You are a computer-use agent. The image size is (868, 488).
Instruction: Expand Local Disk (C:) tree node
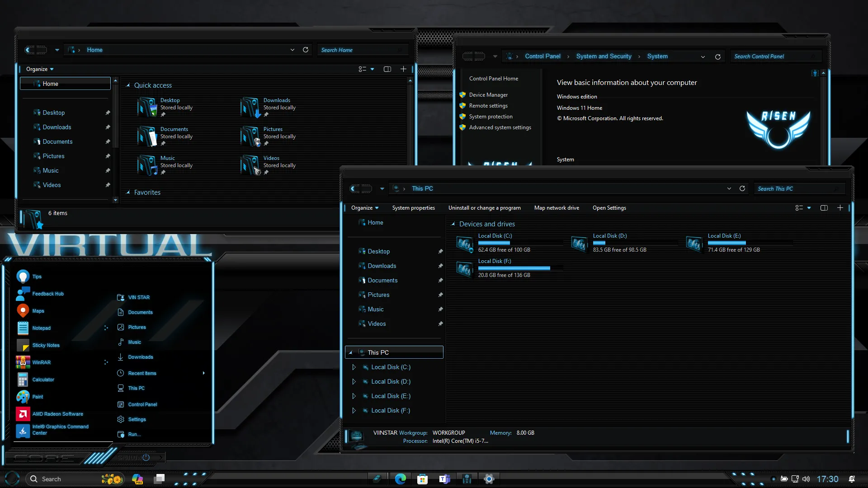tap(354, 367)
